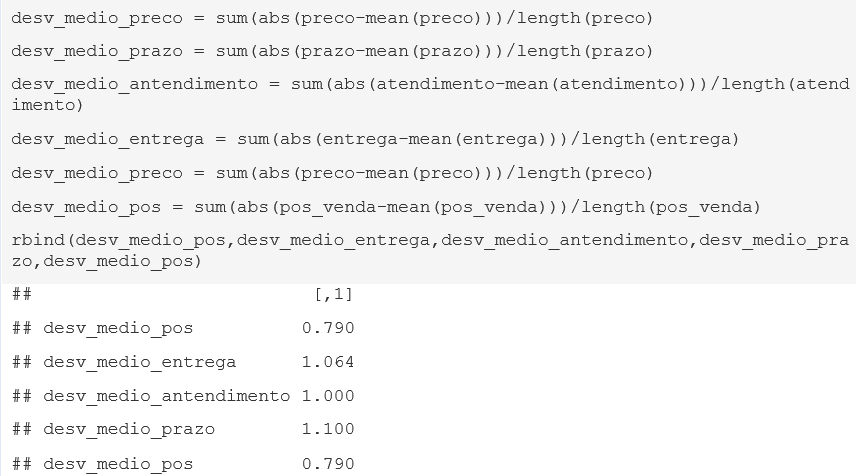Click the mean(pos_venda) expression
This screenshot has width=856, height=476.
pyautogui.click(x=466, y=208)
